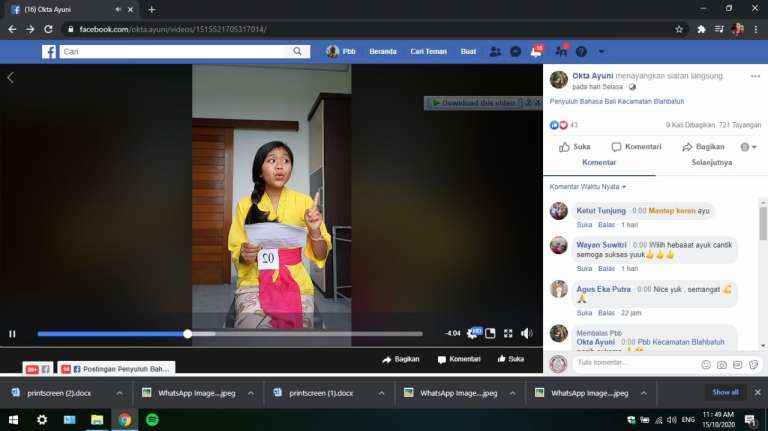The image size is (768, 431).
Task: Switch to the Selanjutnya tab
Action: [712, 163]
